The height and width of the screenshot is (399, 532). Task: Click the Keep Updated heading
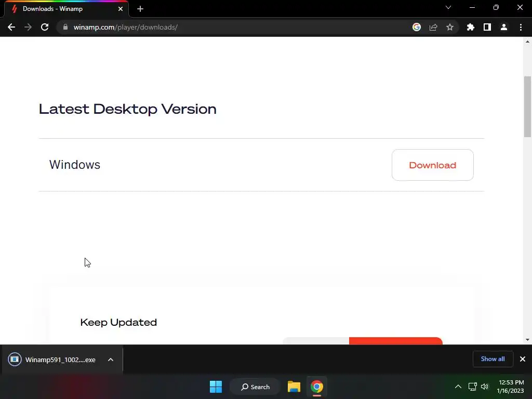point(118,322)
